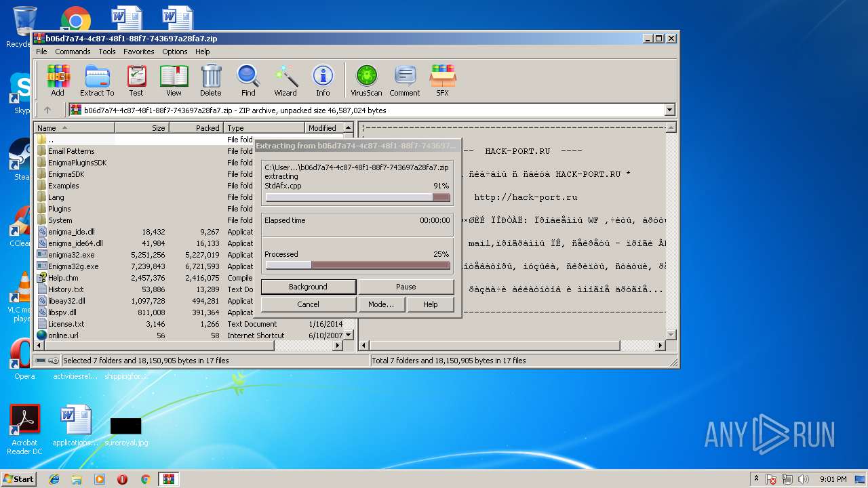Click the clock showing 9:01 PM
This screenshot has width=868, height=488.
(833, 479)
